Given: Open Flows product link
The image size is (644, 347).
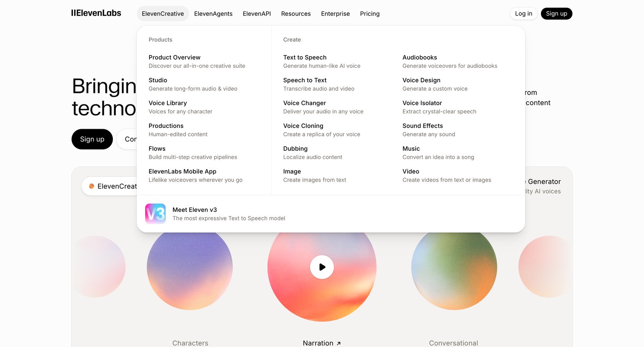Looking at the screenshot, I should click(x=193, y=153).
